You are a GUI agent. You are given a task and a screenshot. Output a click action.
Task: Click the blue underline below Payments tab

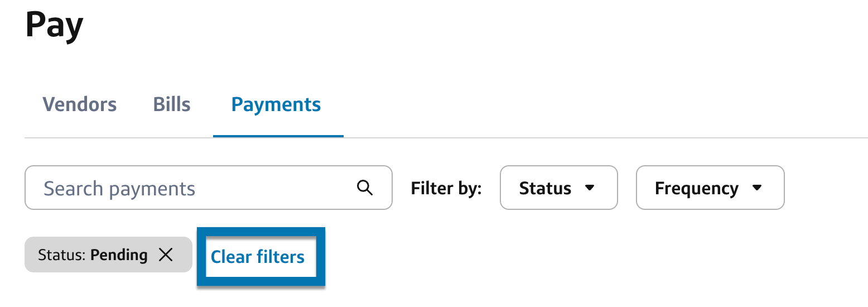coord(278,136)
